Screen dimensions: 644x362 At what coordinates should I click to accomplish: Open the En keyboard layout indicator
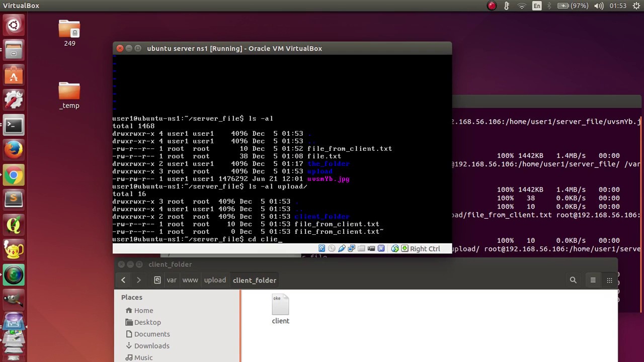coord(537,6)
